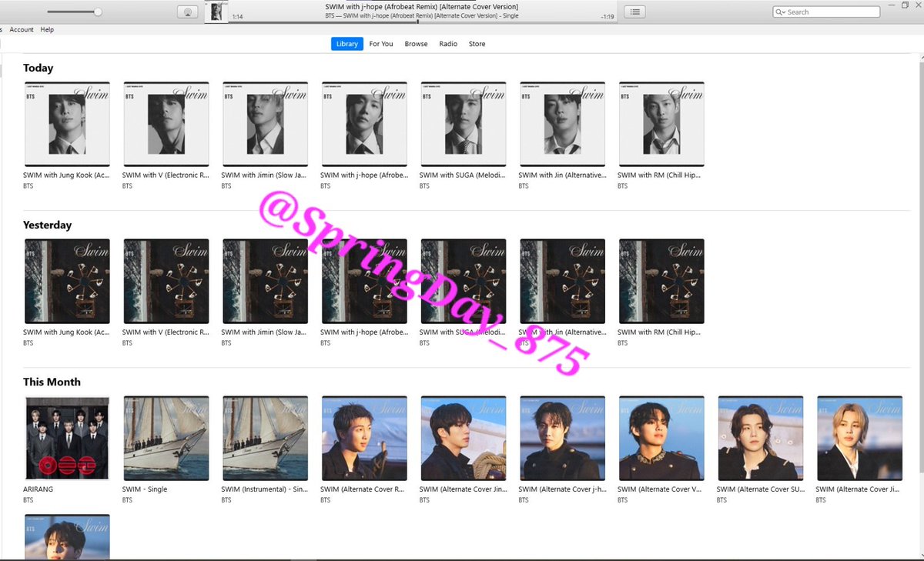
Task: Toggle the remaining time -1:19 display
Action: [x=608, y=17]
